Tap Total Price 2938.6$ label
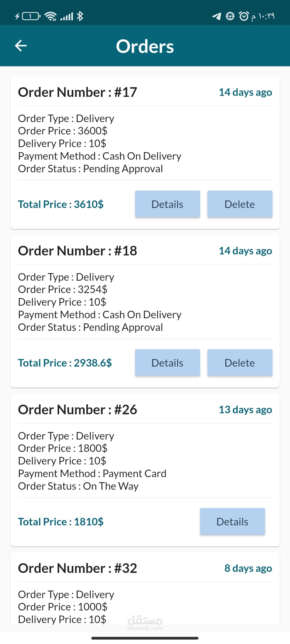290x644 pixels. (x=65, y=363)
